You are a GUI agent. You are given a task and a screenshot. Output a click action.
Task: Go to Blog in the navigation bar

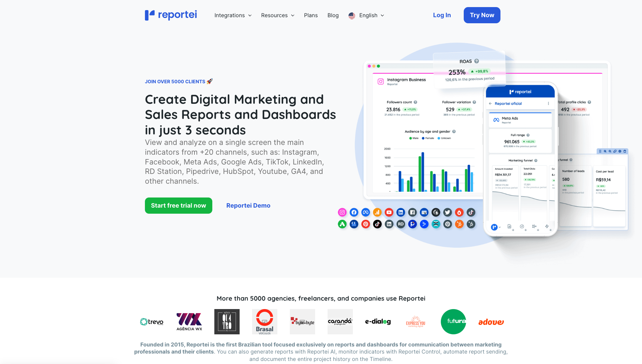point(333,16)
